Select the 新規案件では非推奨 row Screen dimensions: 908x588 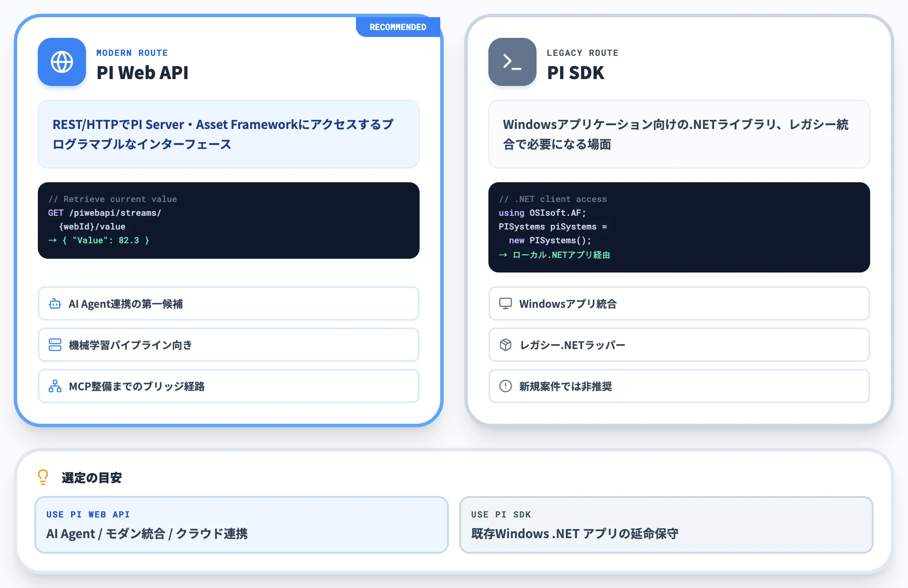point(679,386)
